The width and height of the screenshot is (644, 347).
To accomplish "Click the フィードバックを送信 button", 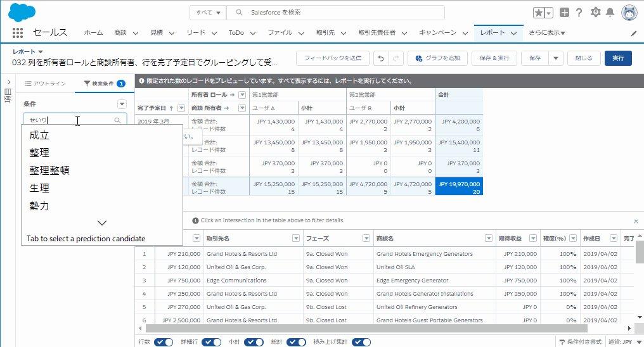I will click(x=333, y=58).
